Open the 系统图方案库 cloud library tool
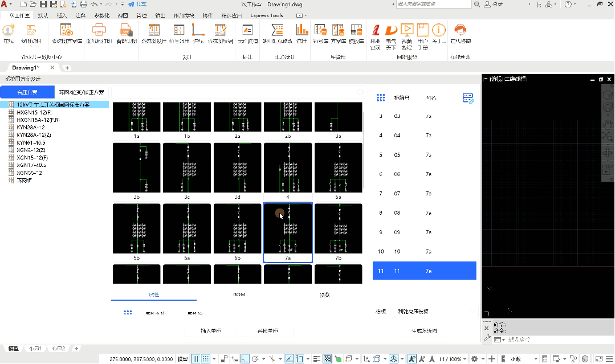The height and width of the screenshot is (364, 615). [67, 33]
